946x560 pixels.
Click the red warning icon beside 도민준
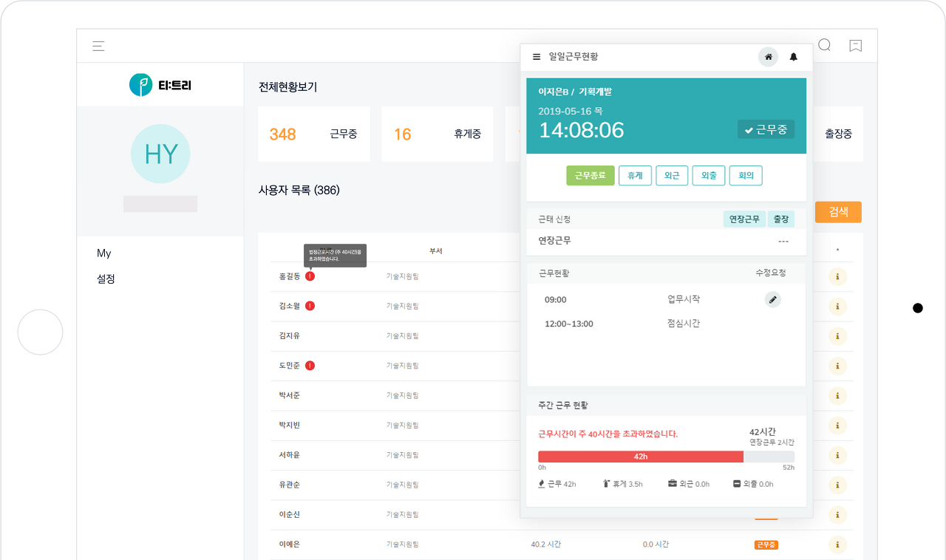point(310,366)
